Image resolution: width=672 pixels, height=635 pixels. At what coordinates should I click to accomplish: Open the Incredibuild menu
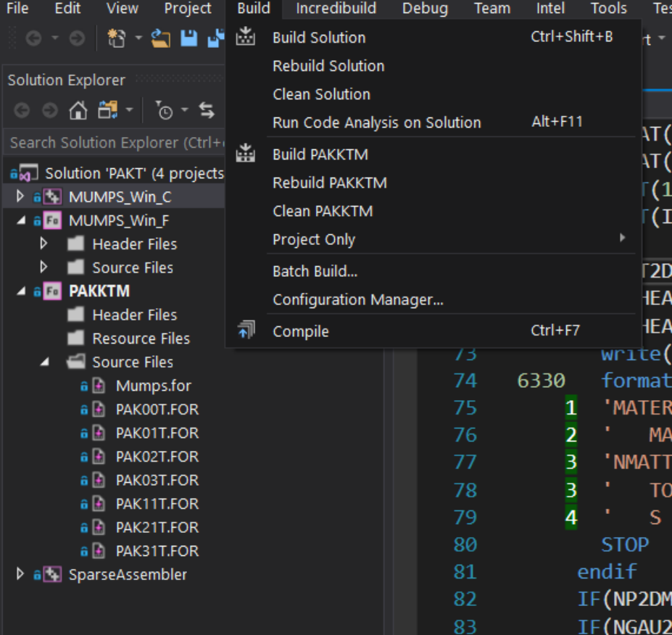click(336, 8)
